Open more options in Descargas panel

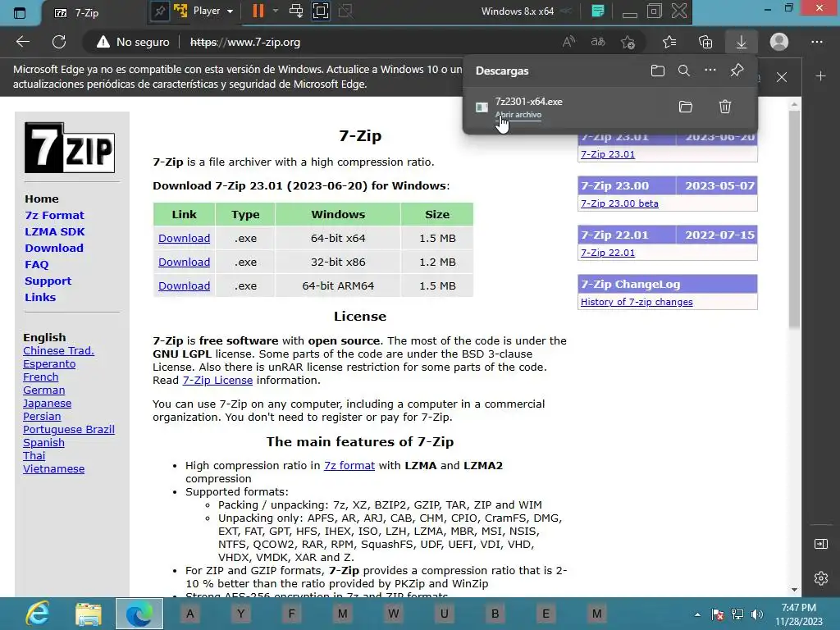[x=710, y=71]
